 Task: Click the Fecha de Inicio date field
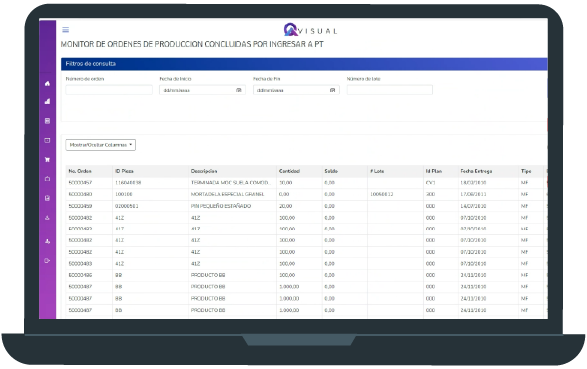pos(202,90)
